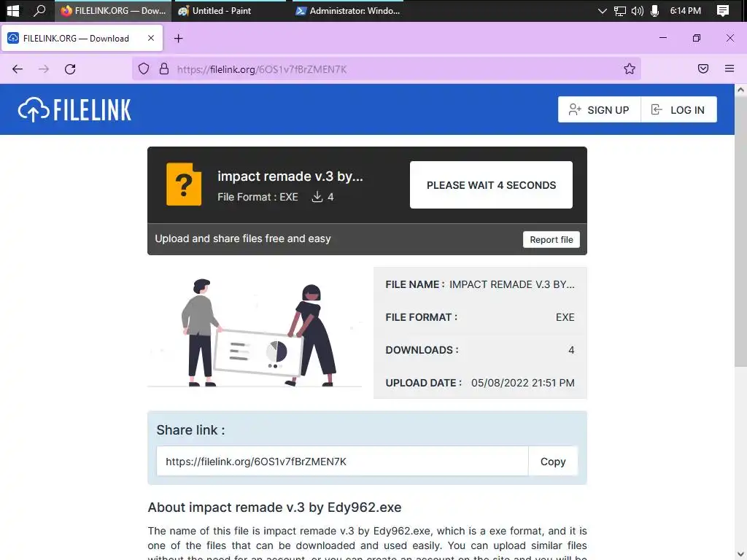Select the UPLOAD DATE 05/08/2022 value
Viewport: 747px width, 560px height.
coord(522,383)
